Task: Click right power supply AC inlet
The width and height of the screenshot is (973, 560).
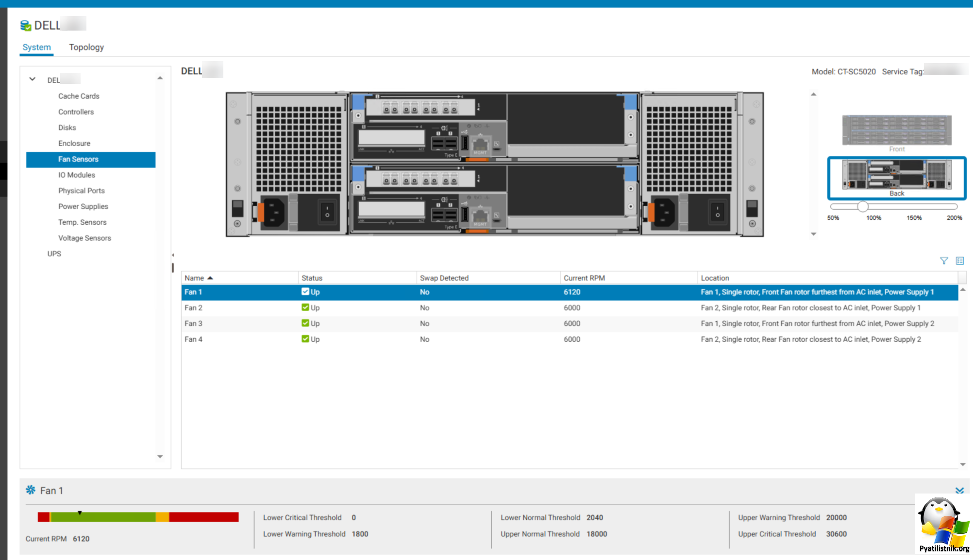Action: pyautogui.click(x=663, y=213)
